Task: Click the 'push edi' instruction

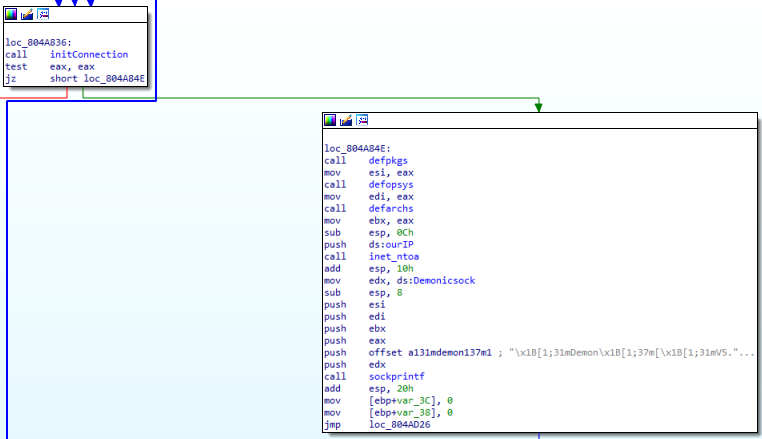Action: pyautogui.click(x=355, y=316)
